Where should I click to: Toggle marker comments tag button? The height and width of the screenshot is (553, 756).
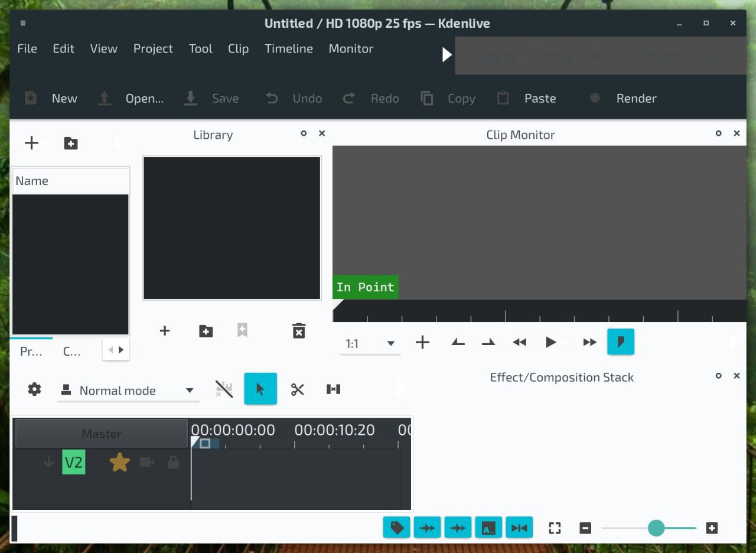397,528
